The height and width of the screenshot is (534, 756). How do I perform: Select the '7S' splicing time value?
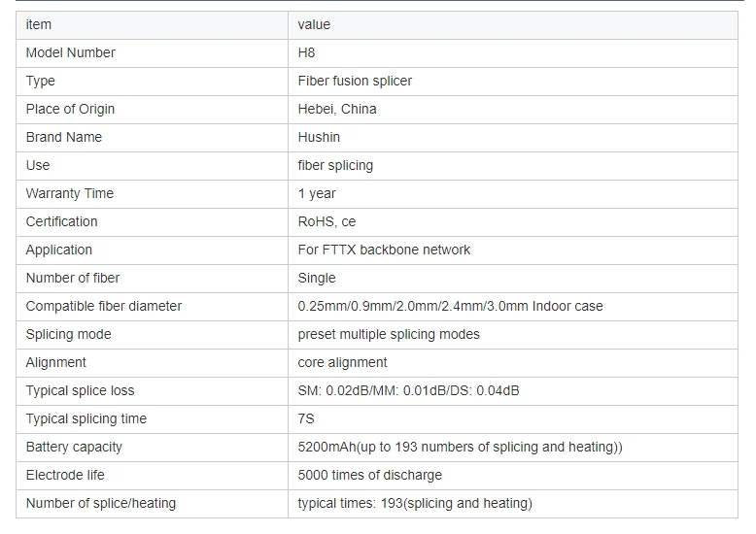click(x=306, y=418)
